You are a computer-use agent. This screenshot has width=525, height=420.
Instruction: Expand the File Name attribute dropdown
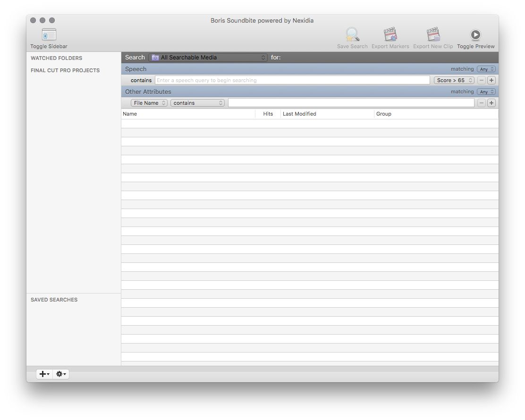click(149, 103)
